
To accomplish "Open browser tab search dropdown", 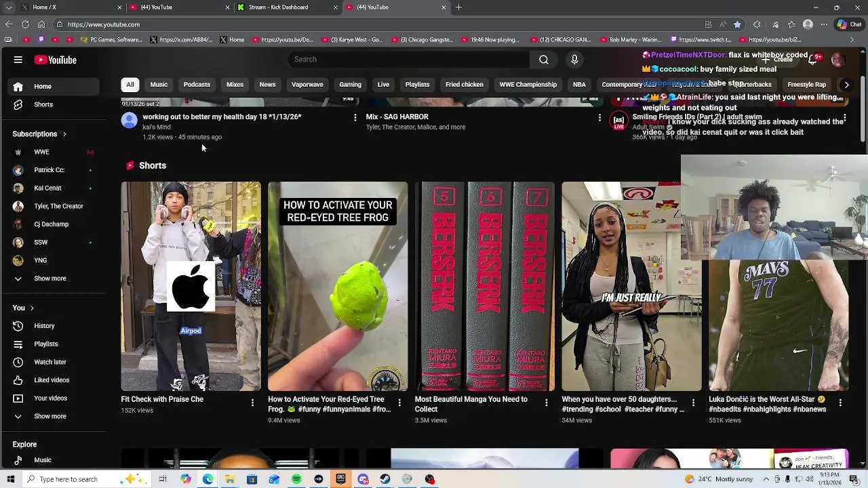I will (x=9, y=7).
